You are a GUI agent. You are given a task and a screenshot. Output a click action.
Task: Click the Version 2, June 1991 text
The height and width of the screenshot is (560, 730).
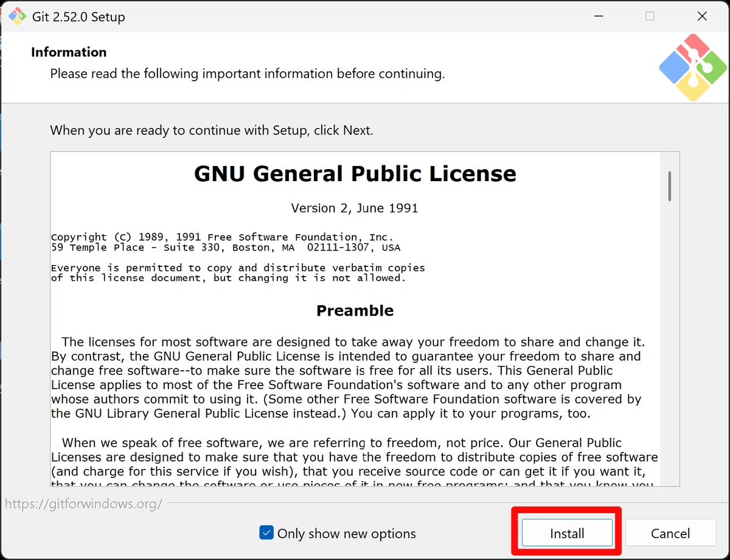coord(355,208)
